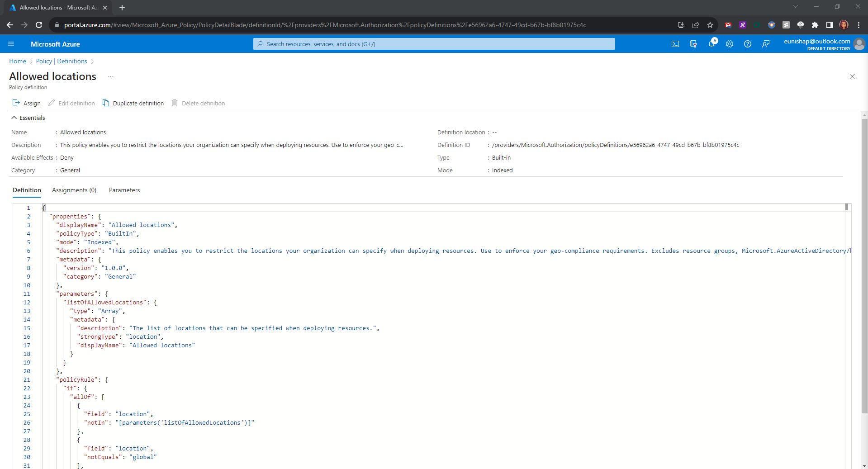Click the help question mark icon

coord(747,44)
